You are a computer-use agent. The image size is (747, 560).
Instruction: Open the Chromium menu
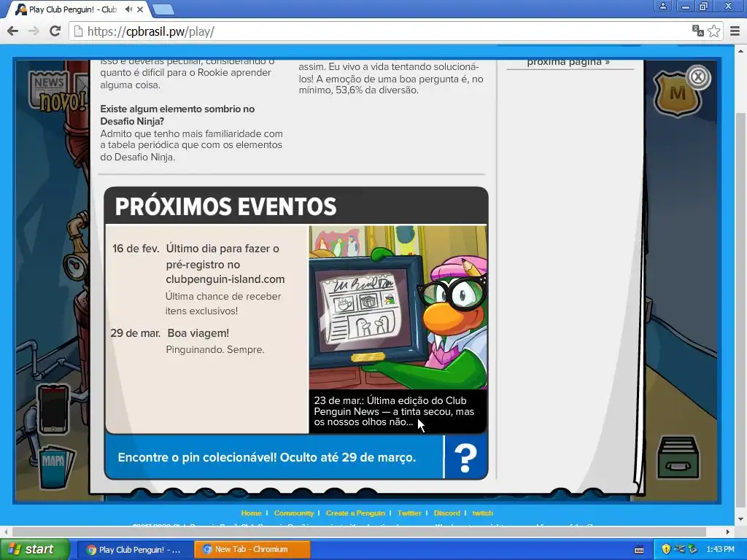click(x=735, y=31)
